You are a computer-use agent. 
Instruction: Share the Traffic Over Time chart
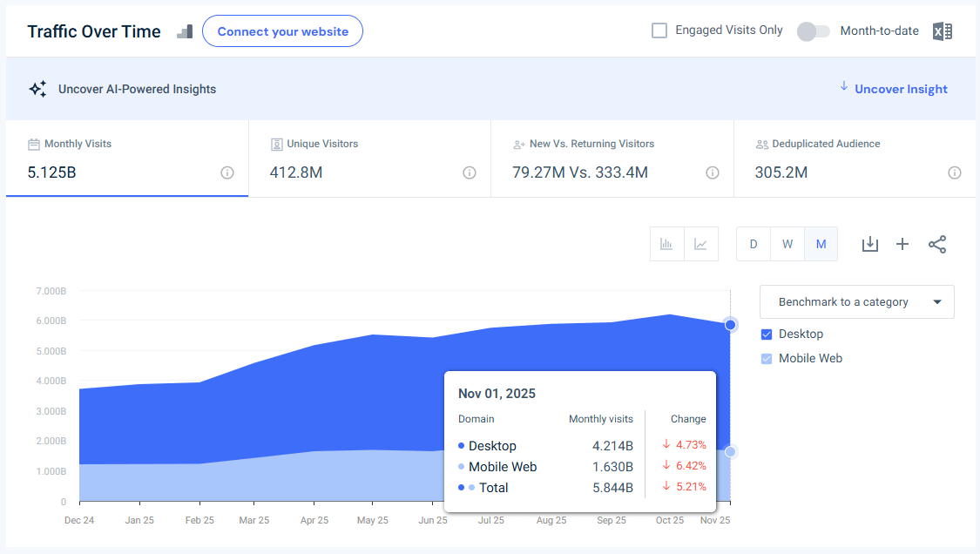pyautogui.click(x=937, y=244)
